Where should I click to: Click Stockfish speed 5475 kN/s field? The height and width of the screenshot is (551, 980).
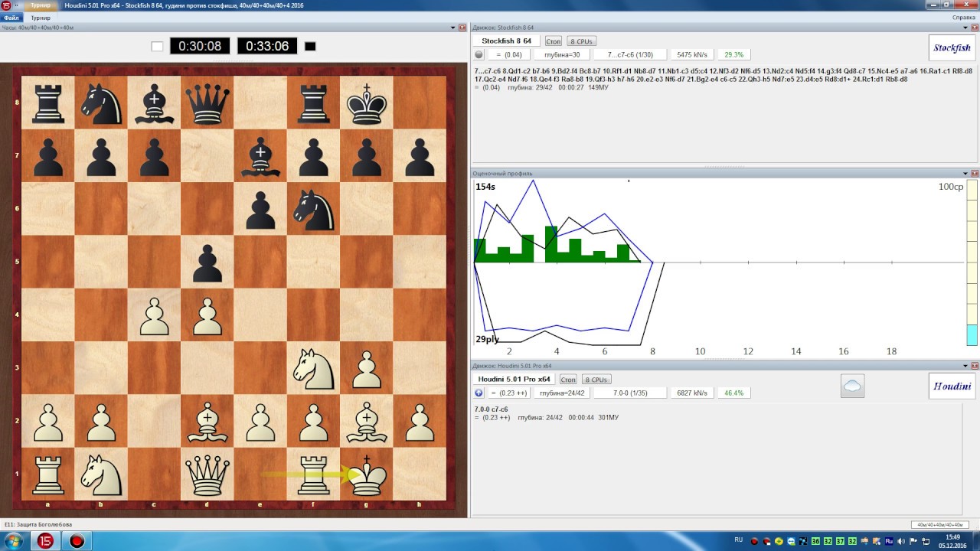coord(692,54)
